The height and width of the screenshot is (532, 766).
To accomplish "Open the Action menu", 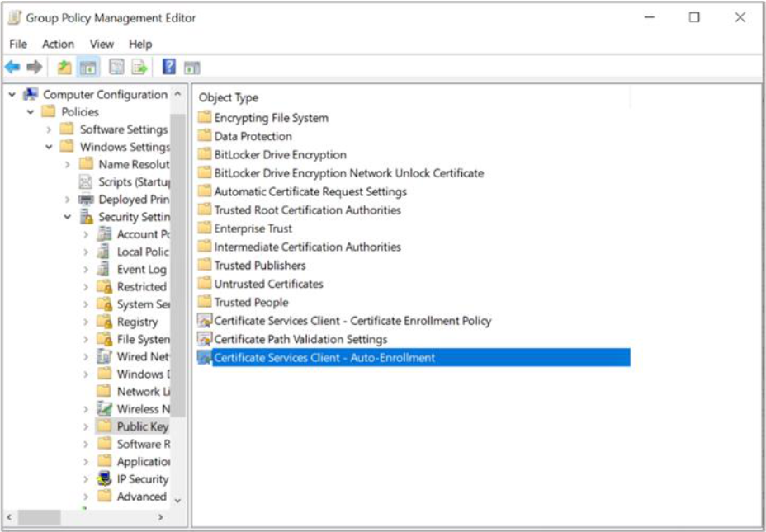I will pos(58,44).
